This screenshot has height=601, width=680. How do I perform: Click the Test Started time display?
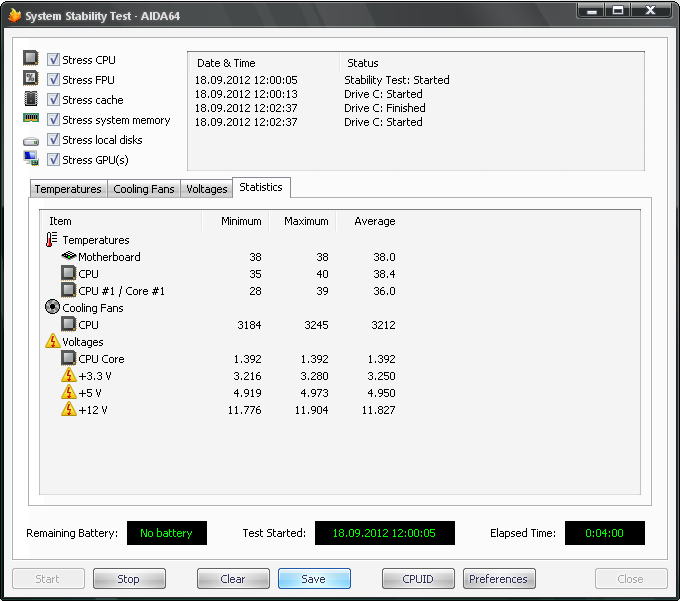point(385,533)
